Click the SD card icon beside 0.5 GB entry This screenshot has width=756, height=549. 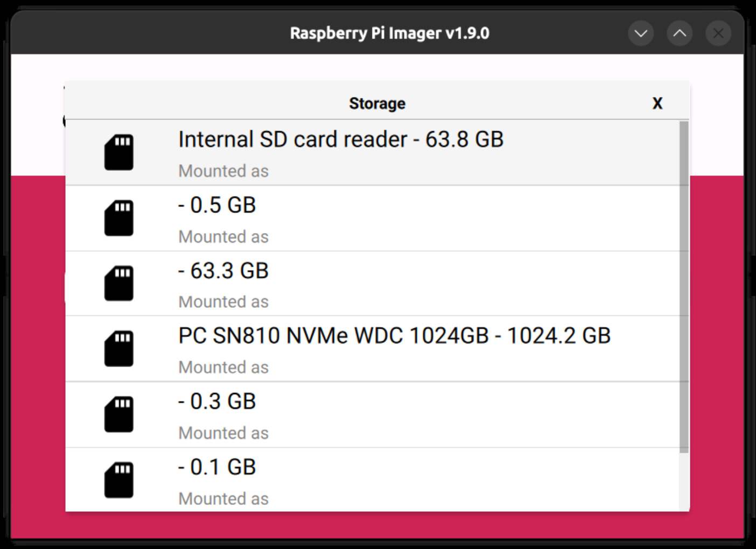(x=118, y=218)
